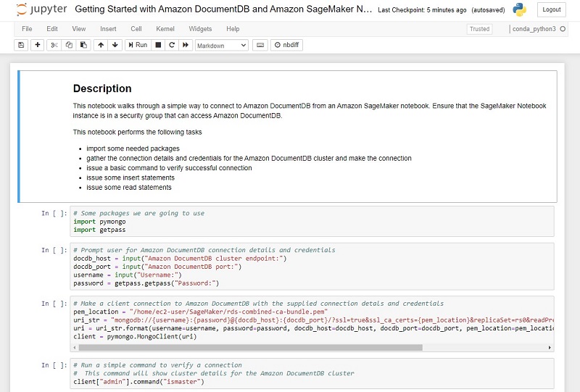
Task: Click the password getpass code line
Action: pyautogui.click(x=146, y=283)
